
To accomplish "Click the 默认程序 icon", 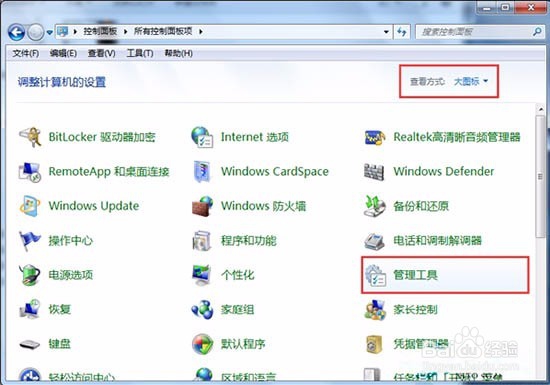I will coord(202,344).
